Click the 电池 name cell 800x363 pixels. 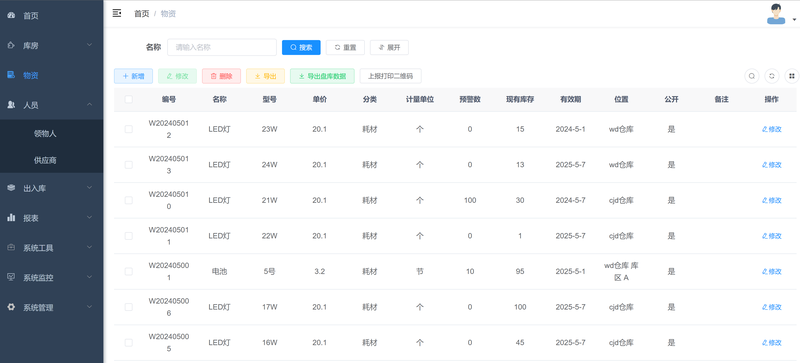click(219, 272)
